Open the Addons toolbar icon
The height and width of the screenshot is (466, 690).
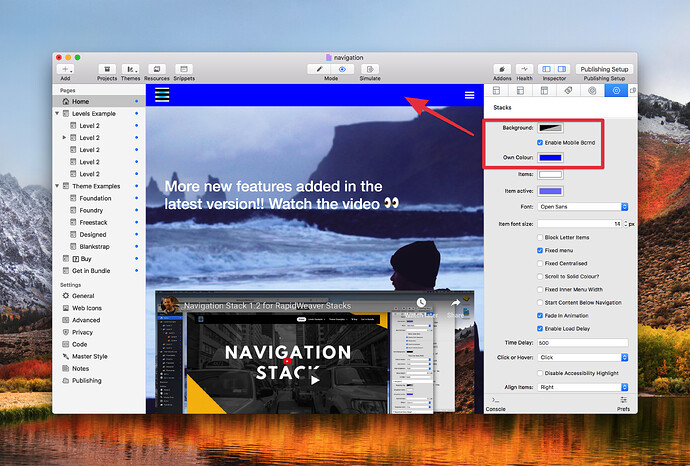pos(502,69)
